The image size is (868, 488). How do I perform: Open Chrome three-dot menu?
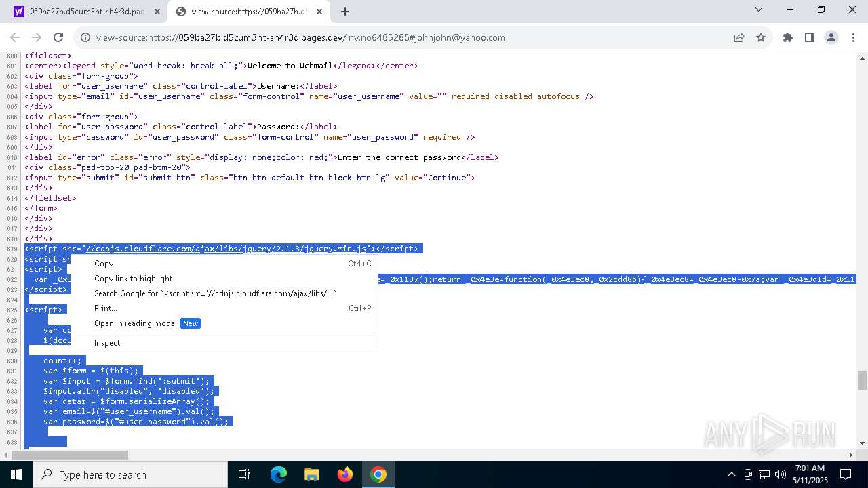(x=852, y=37)
